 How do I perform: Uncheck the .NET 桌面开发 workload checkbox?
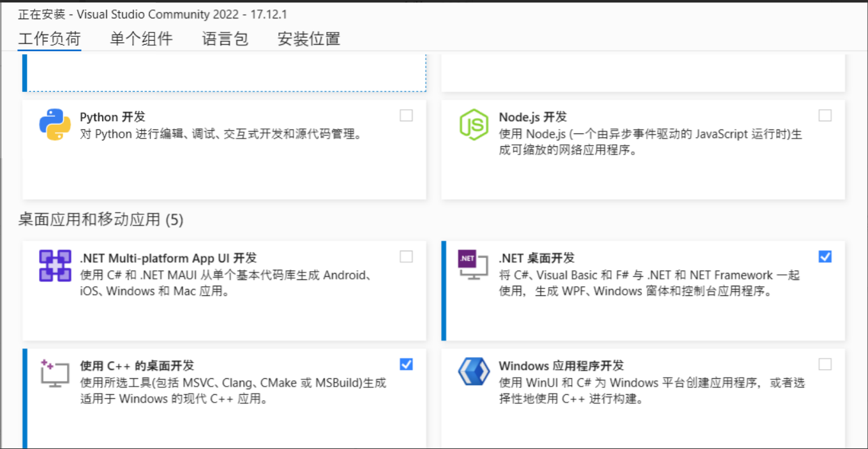[x=825, y=256]
